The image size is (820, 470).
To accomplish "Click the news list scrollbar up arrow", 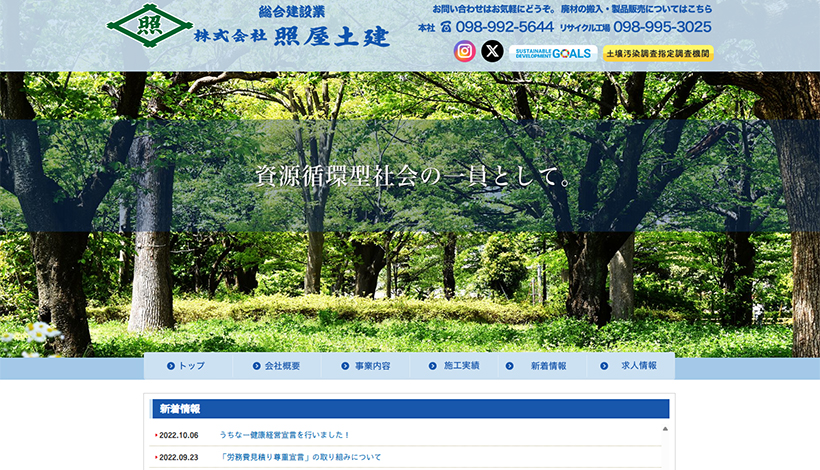I will [x=665, y=428].
